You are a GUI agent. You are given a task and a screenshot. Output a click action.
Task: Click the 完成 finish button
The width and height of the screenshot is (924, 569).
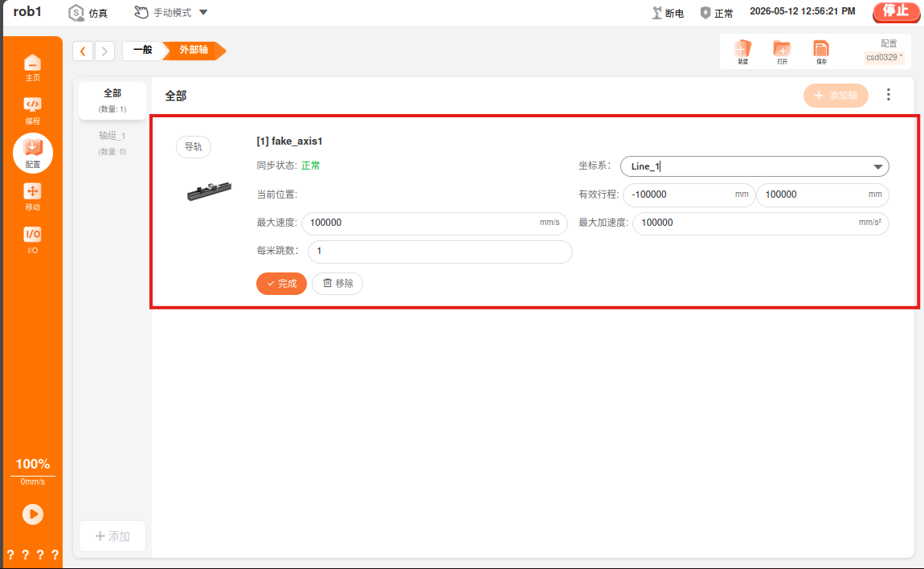(281, 284)
